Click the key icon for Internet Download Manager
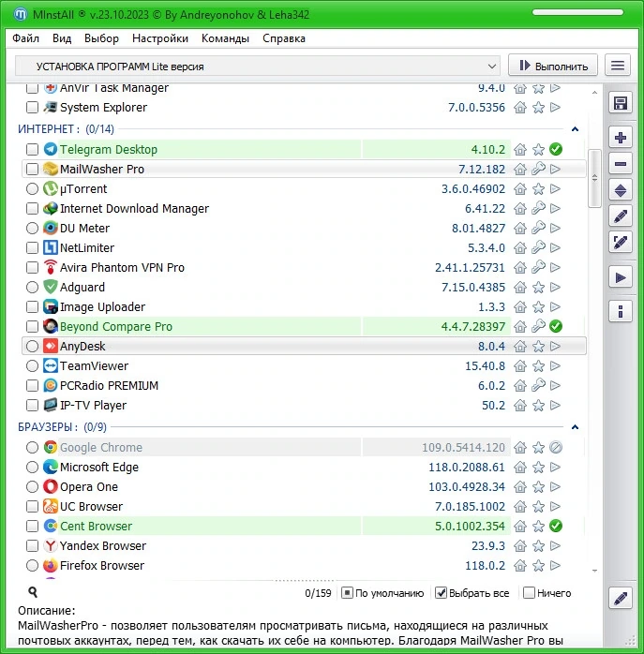Image resolution: width=644 pixels, height=654 pixels. pos(538,208)
